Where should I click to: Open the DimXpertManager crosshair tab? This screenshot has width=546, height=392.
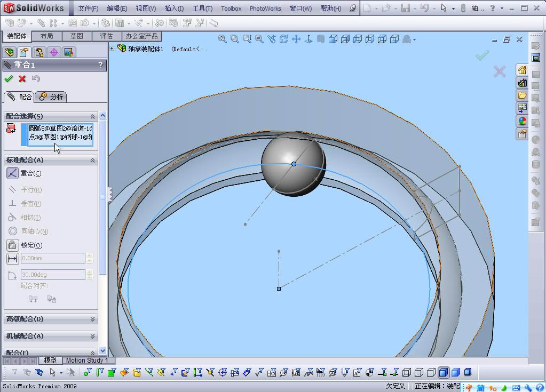coord(54,52)
